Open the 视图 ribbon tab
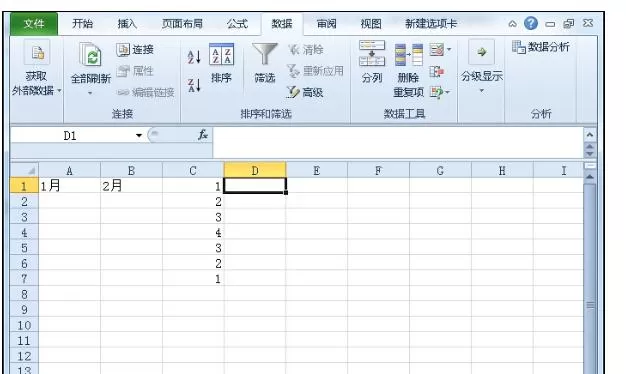 (x=371, y=24)
